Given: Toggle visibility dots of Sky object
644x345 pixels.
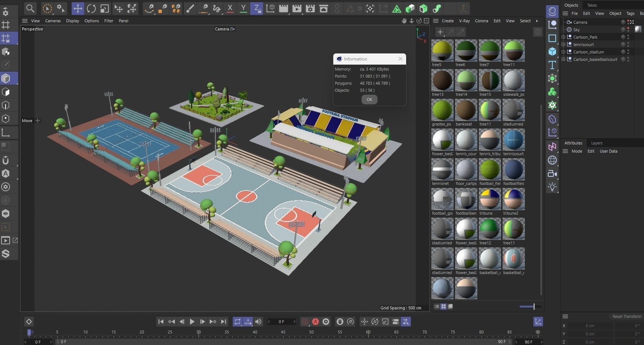Looking at the screenshot, I should pyautogui.click(x=628, y=30).
